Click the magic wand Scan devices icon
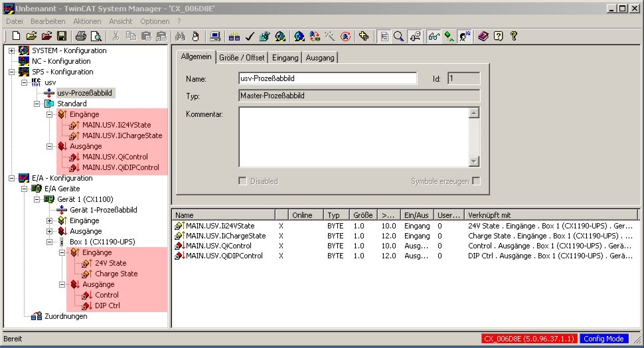The image size is (644, 348). pos(330,36)
